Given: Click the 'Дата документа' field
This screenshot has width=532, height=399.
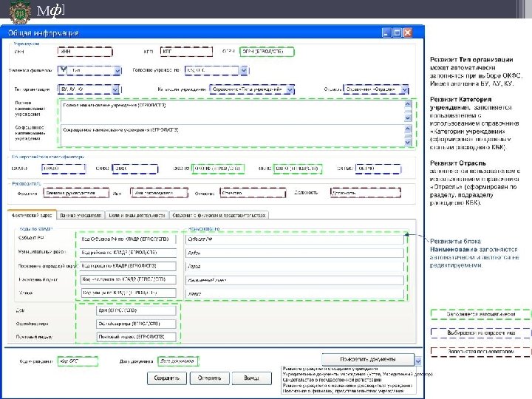Looking at the screenshot, I should (178, 361).
